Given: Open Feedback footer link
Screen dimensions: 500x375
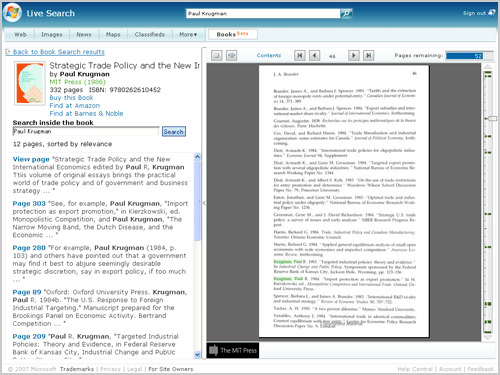Looking at the screenshot, I should (x=480, y=369).
